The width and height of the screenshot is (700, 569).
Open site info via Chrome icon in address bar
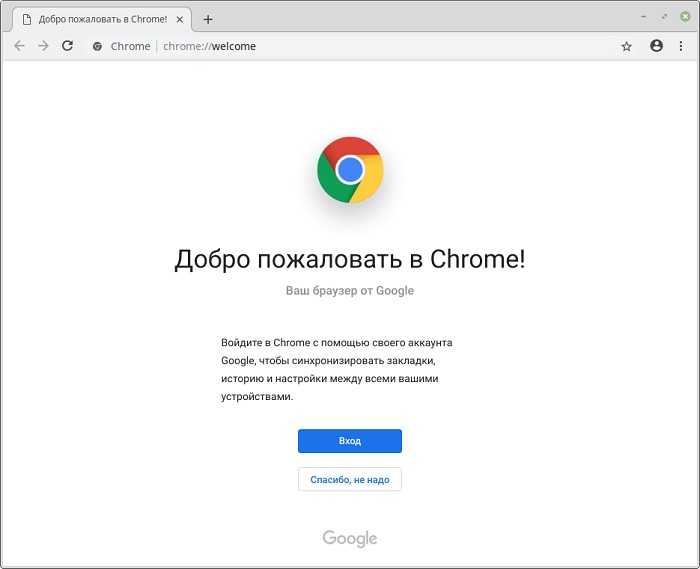97,46
